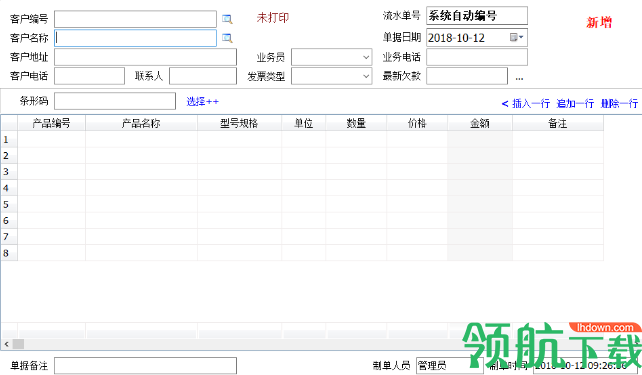Click the 制单人员 field showing 管理员

[450, 366]
